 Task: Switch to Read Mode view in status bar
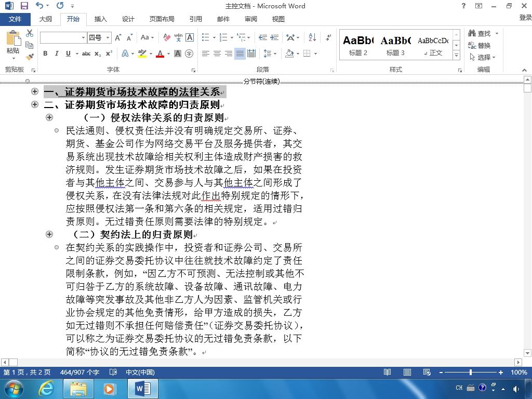click(x=387, y=372)
